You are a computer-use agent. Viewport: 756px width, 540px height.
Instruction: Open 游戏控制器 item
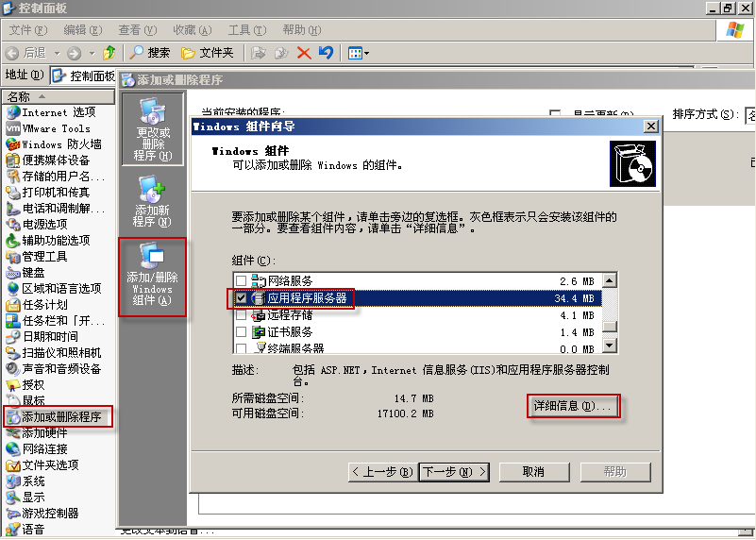pos(42,513)
